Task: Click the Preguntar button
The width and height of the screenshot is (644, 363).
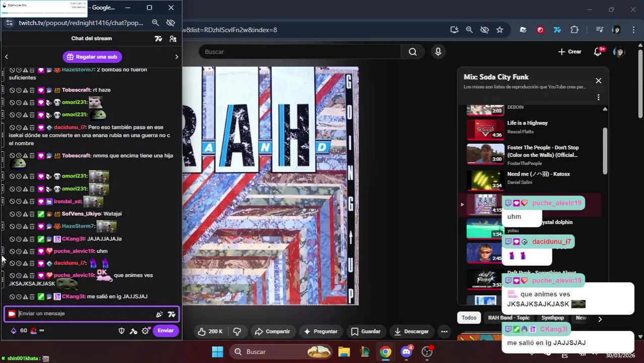Action: pos(320,332)
